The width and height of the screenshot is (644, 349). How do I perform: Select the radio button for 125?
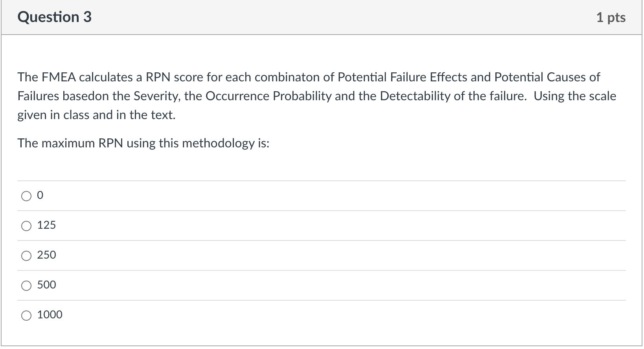tap(26, 226)
